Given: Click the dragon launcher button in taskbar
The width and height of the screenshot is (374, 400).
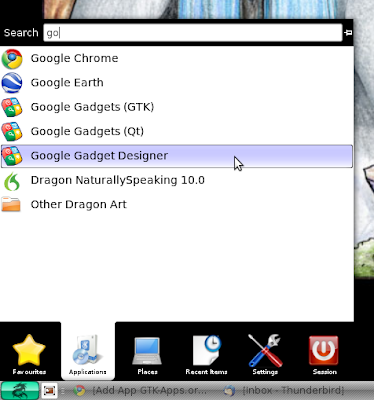Looking at the screenshot, I should point(20,391).
